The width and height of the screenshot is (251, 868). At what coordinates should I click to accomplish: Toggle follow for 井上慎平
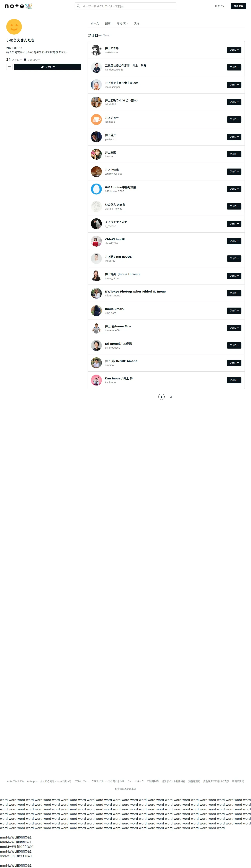click(x=234, y=85)
